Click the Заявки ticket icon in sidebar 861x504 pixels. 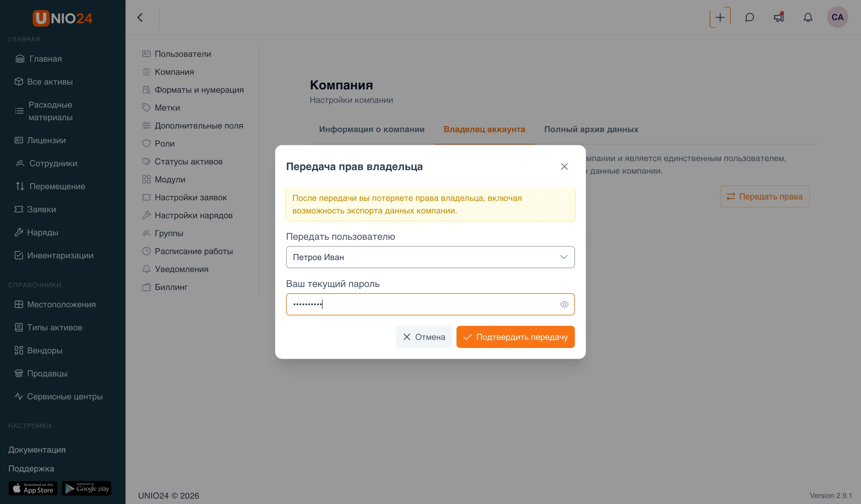tap(19, 209)
